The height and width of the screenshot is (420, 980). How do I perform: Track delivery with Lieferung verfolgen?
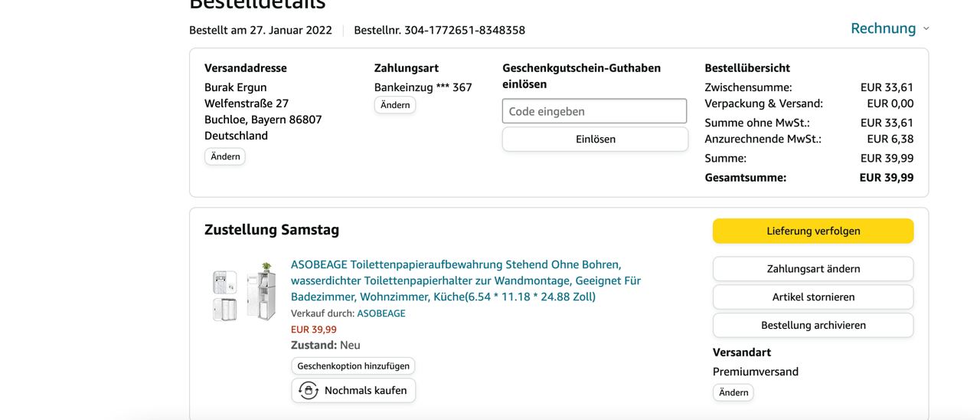point(813,231)
